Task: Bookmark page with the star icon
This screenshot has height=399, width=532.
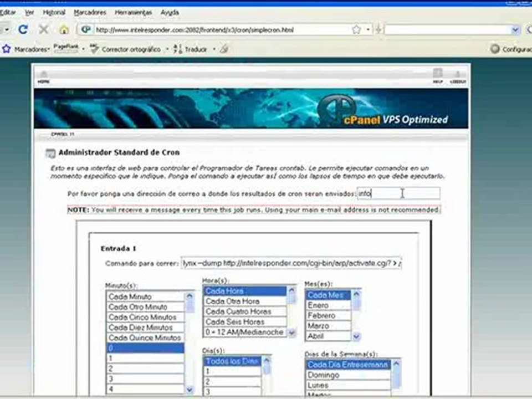Action: [x=356, y=29]
